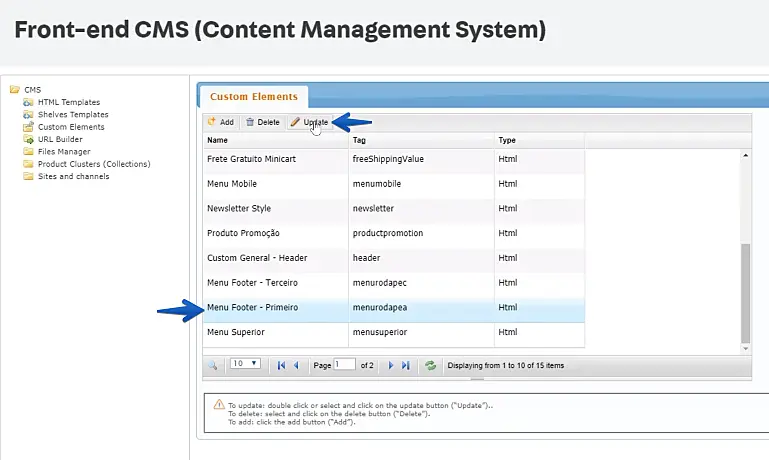Open the page size dropdown showing 10
Image resolution: width=769 pixels, height=460 pixels.
pyautogui.click(x=245, y=364)
